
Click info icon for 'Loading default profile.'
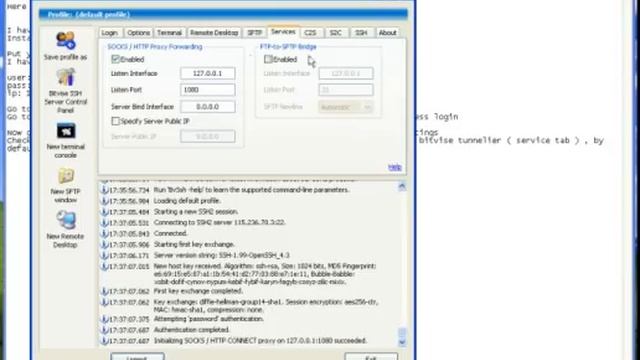pos(104,201)
